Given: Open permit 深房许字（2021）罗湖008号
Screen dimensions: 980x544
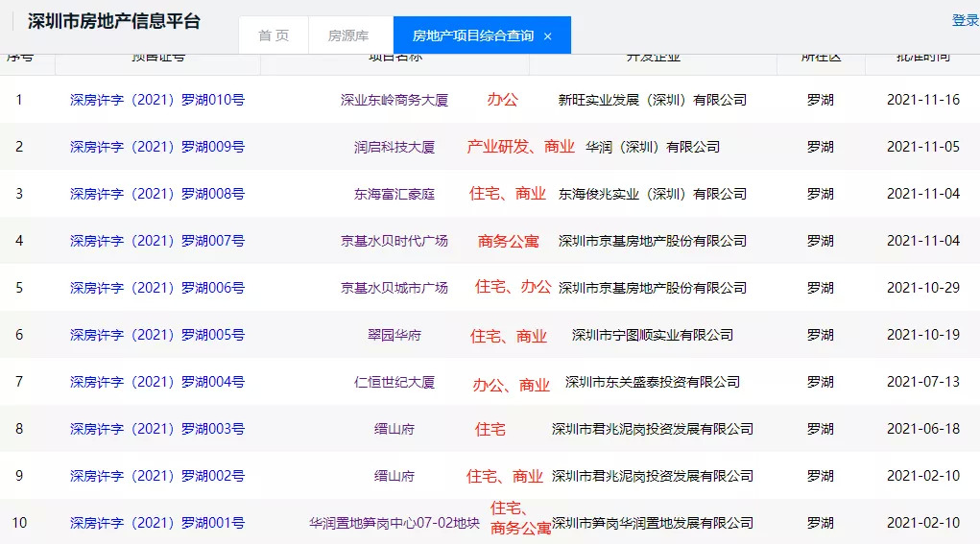Looking at the screenshot, I should pos(157,194).
